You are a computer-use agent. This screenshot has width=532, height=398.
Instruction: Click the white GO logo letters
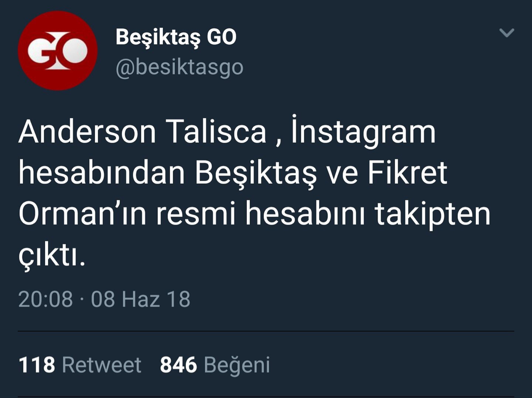tap(58, 52)
